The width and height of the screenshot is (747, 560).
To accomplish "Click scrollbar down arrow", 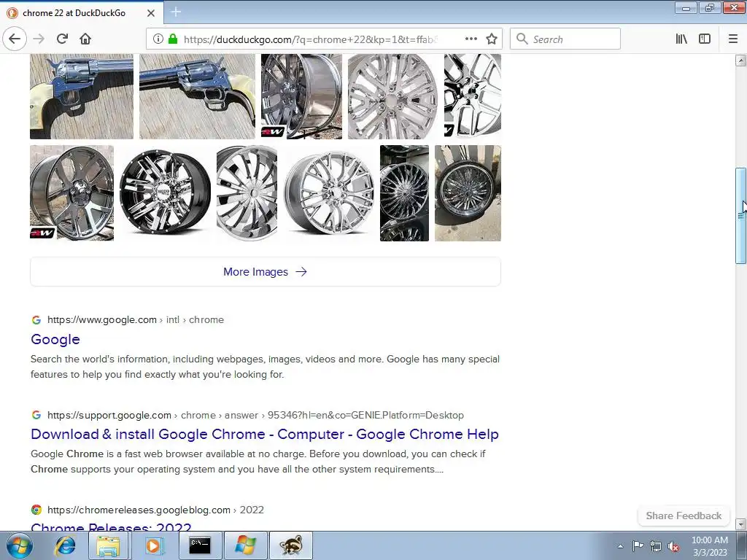I will point(740,524).
